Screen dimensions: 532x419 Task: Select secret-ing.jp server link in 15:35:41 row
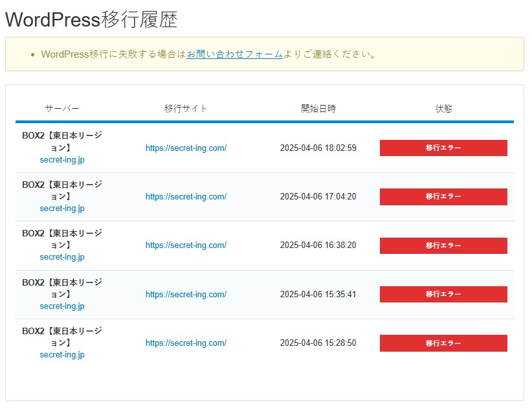(62, 306)
